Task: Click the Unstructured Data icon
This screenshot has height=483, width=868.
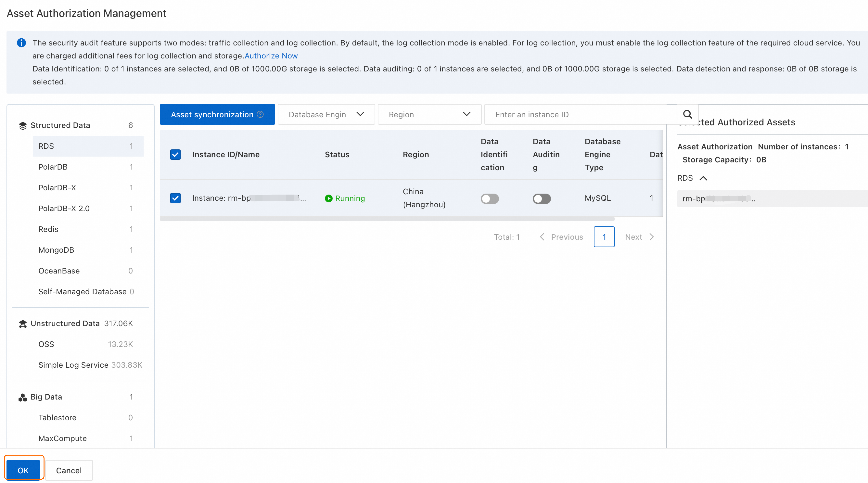Action: [23, 324]
